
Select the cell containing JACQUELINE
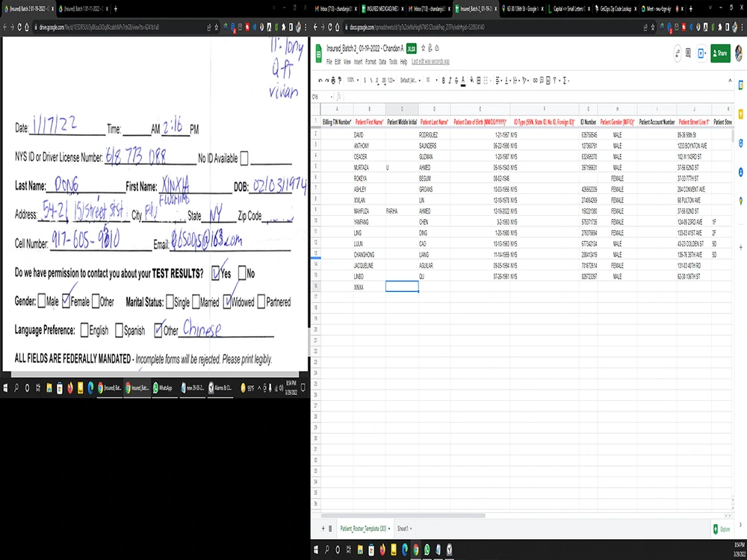[x=369, y=266]
